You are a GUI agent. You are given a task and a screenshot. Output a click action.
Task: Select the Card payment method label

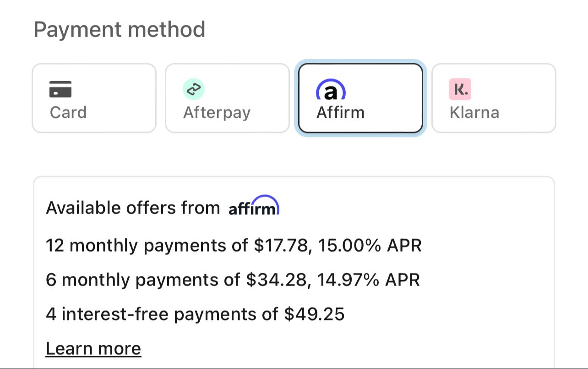click(x=68, y=113)
